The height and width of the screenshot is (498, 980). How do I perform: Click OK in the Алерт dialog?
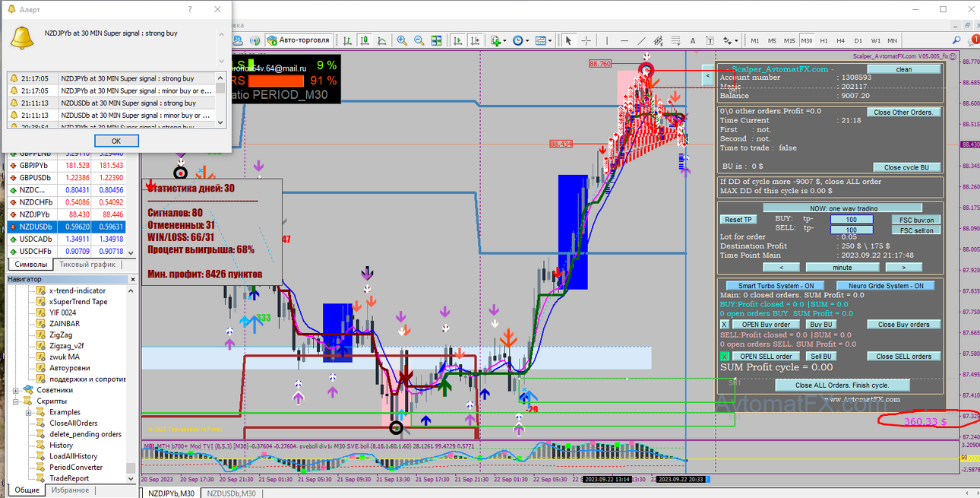pyautogui.click(x=116, y=141)
